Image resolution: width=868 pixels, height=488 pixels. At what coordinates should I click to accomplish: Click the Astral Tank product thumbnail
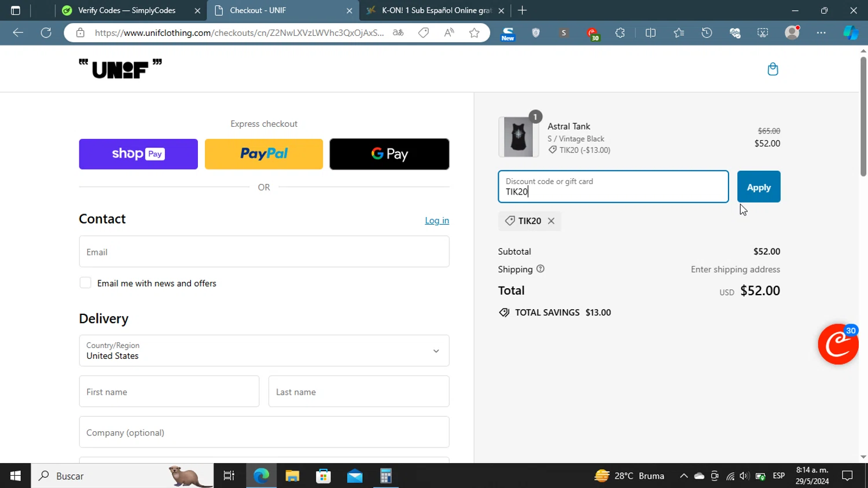tap(518, 137)
